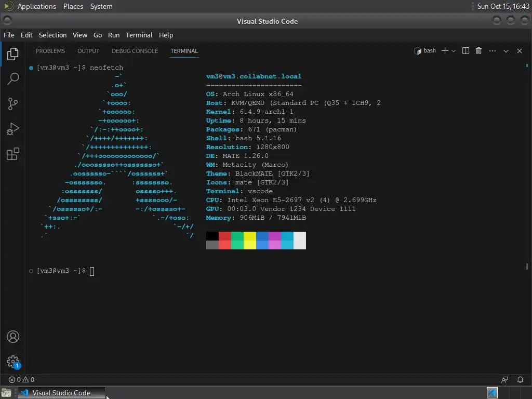Select the TERMINAL tab
Screen dimensions: 532x399
tap(184, 51)
